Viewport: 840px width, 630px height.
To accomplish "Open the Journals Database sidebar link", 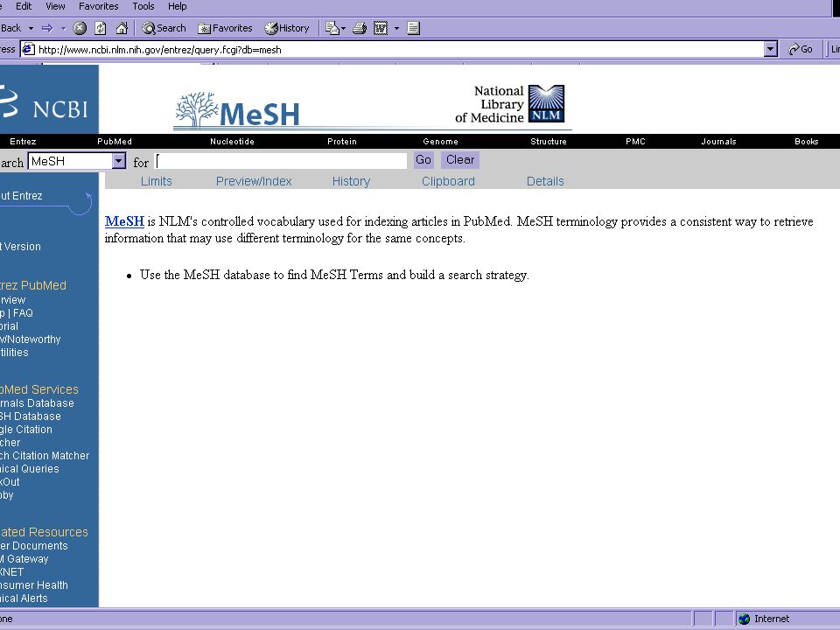I will (x=37, y=403).
